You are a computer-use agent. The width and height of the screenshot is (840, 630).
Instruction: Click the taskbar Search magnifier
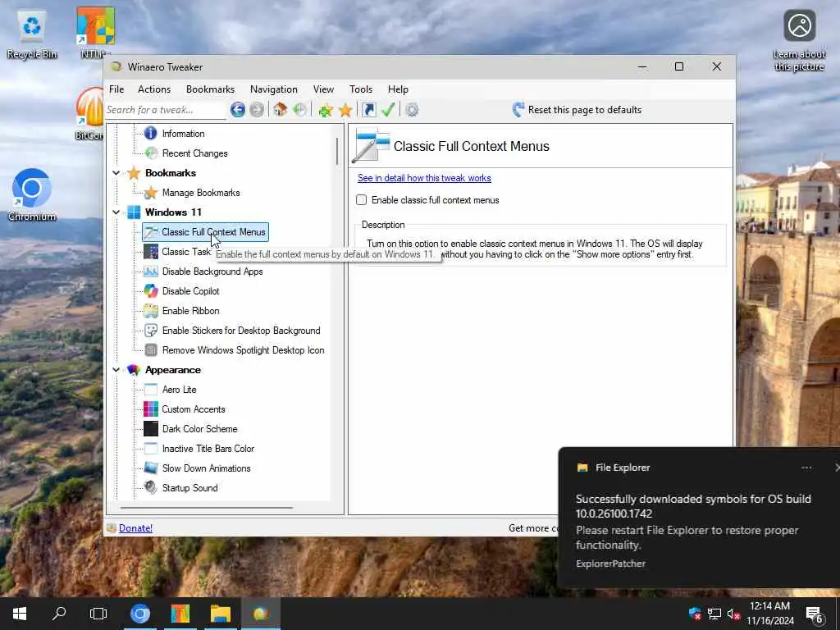pyautogui.click(x=59, y=614)
